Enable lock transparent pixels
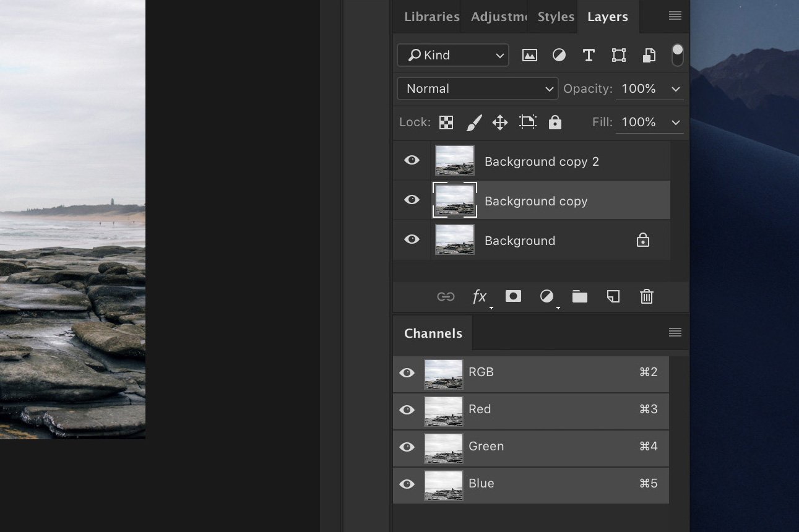Viewport: 799px width, 532px height. tap(446, 122)
